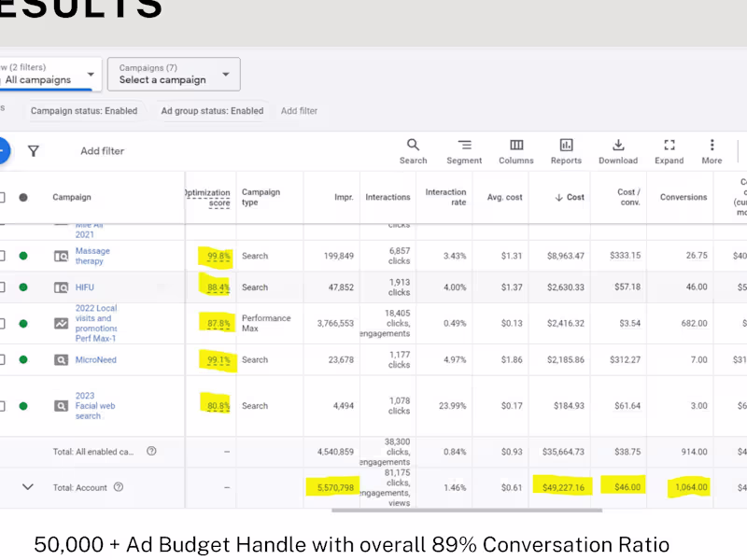This screenshot has height=560, width=747.
Task: Click the status dot for 2023 Facial web search
Action: point(22,406)
